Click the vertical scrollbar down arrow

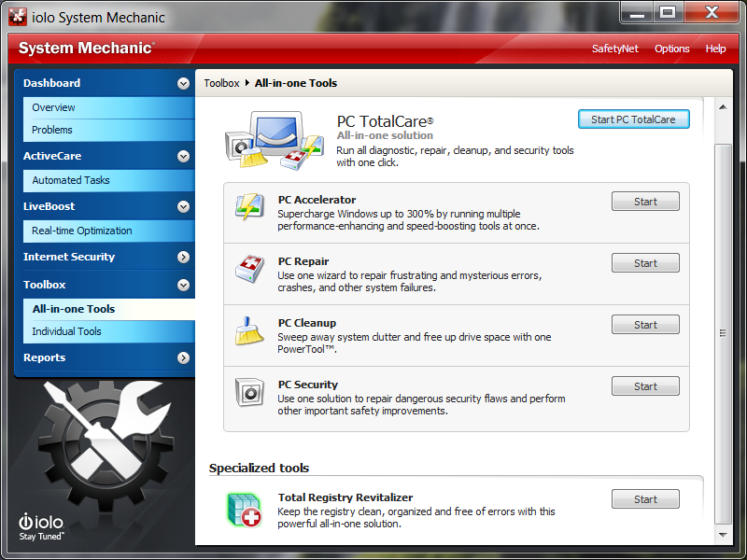click(723, 536)
